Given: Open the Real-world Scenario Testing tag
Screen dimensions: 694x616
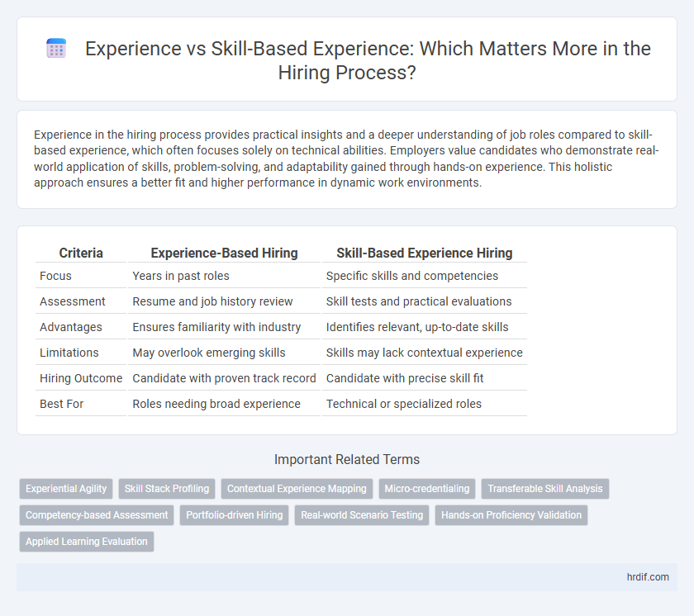Looking at the screenshot, I should tap(362, 515).
